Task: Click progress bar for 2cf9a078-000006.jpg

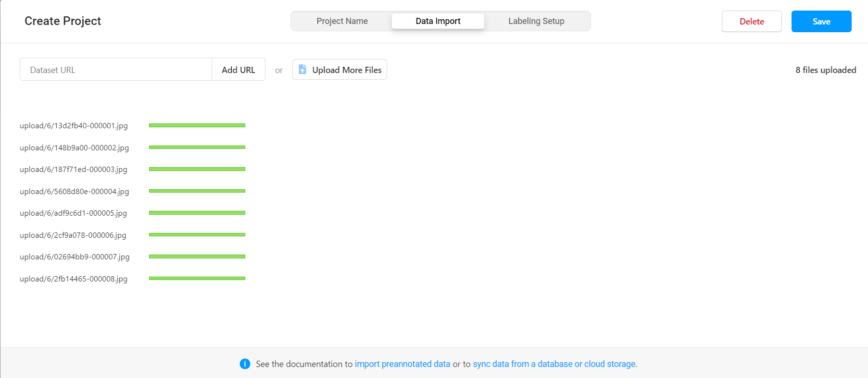Action: point(197,235)
